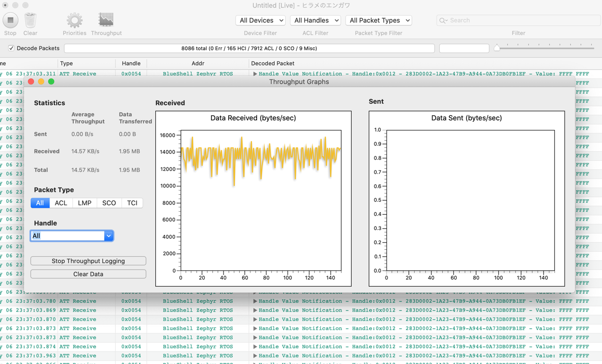Focus the Search filter field

point(519,20)
